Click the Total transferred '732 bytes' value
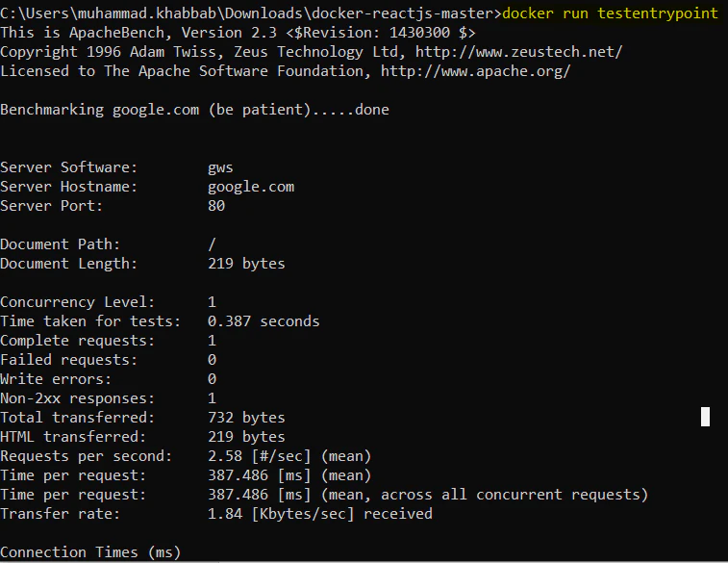Viewport: 728px width, 563px height. 246,418
